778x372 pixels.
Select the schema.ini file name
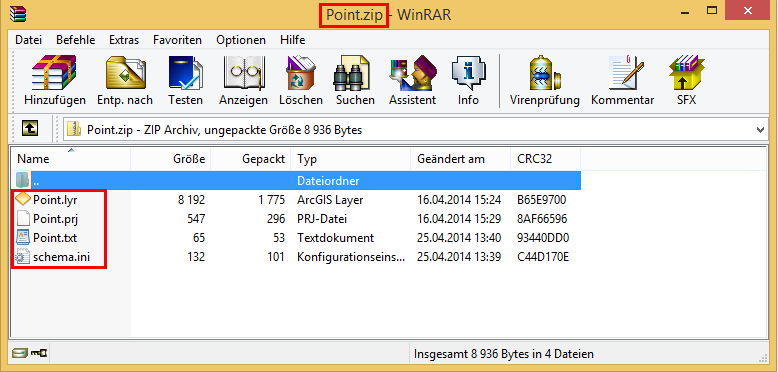pyautogui.click(x=62, y=257)
